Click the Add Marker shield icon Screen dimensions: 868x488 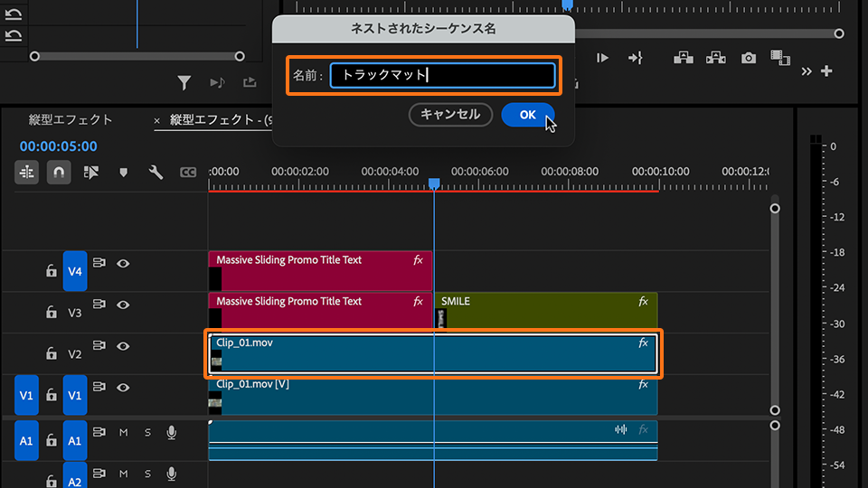[124, 172]
